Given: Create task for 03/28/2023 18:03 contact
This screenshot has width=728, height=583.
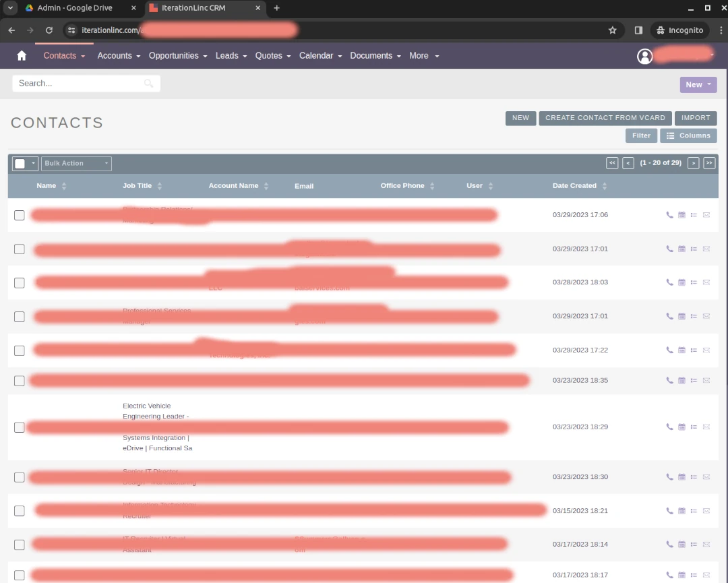Looking at the screenshot, I should tap(694, 282).
